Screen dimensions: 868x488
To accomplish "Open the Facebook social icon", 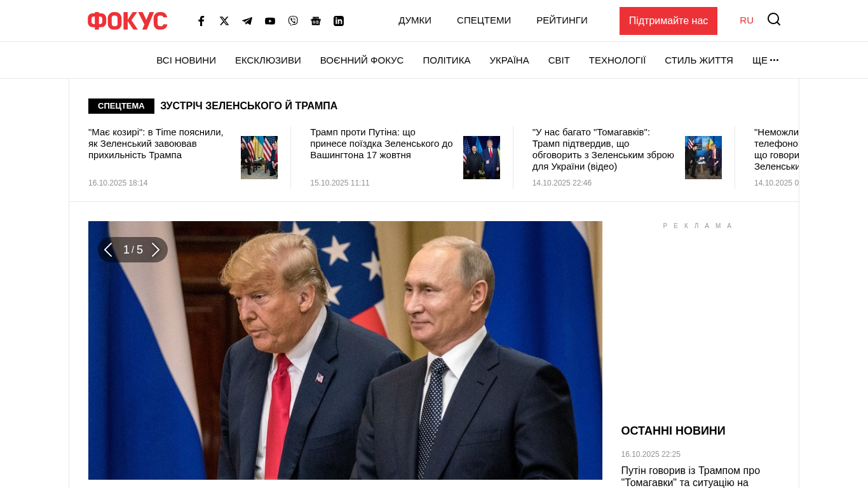I will pos(201,21).
